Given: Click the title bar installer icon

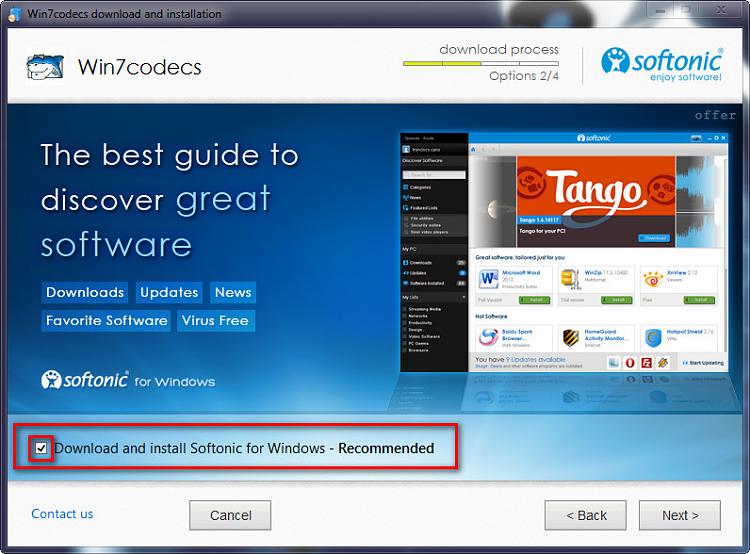Looking at the screenshot, I should point(14,14).
